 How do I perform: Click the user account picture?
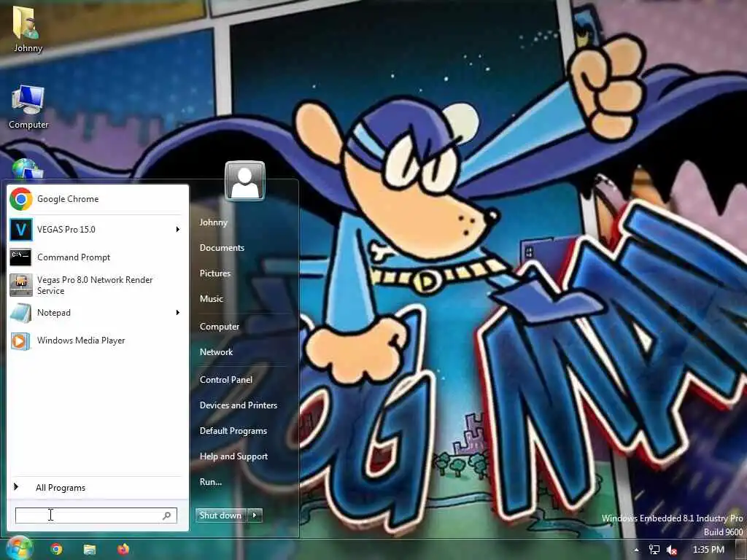[245, 181]
